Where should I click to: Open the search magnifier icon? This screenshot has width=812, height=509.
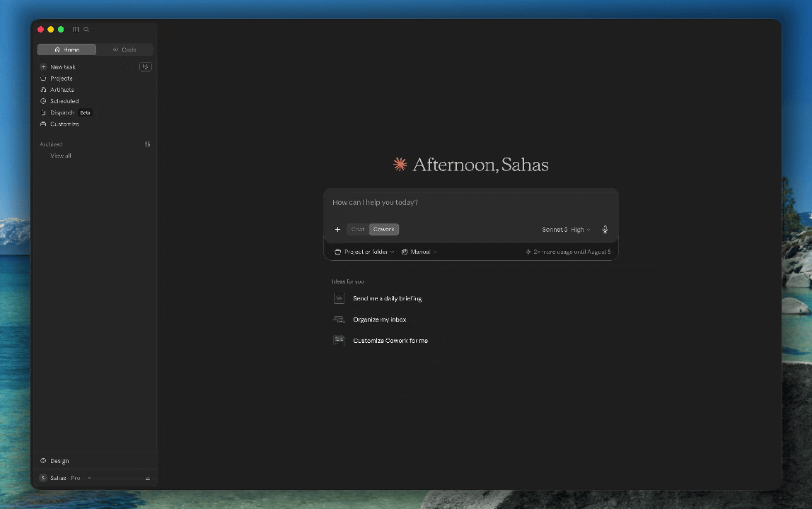click(86, 30)
